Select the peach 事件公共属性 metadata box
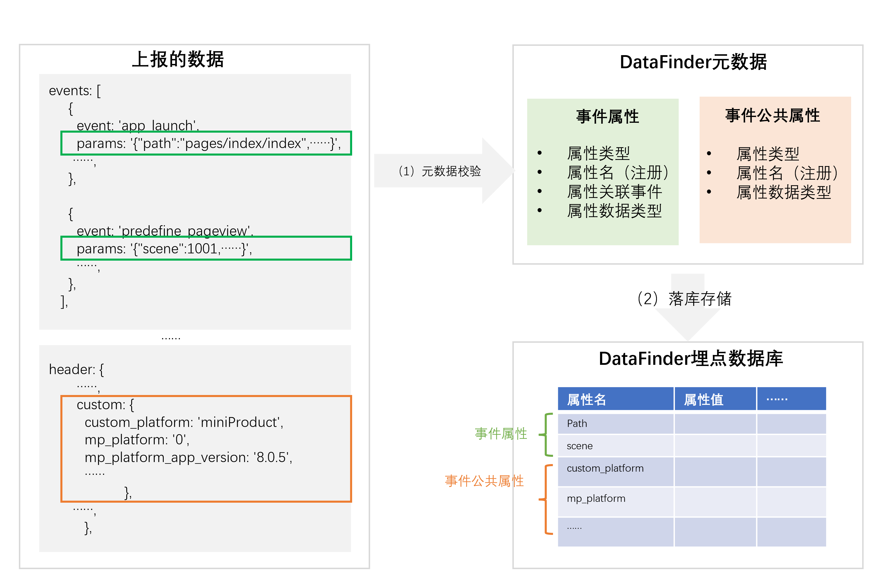This screenshot has width=879, height=588. coord(775,170)
